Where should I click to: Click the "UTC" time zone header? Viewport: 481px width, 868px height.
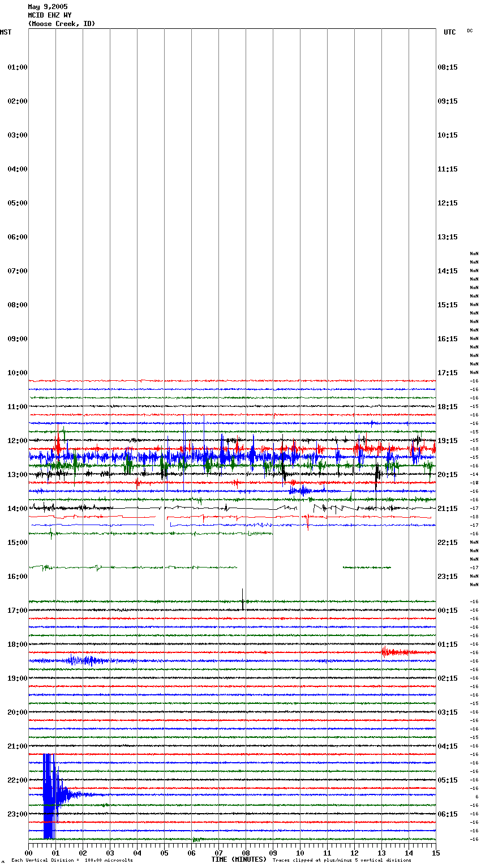click(x=449, y=32)
